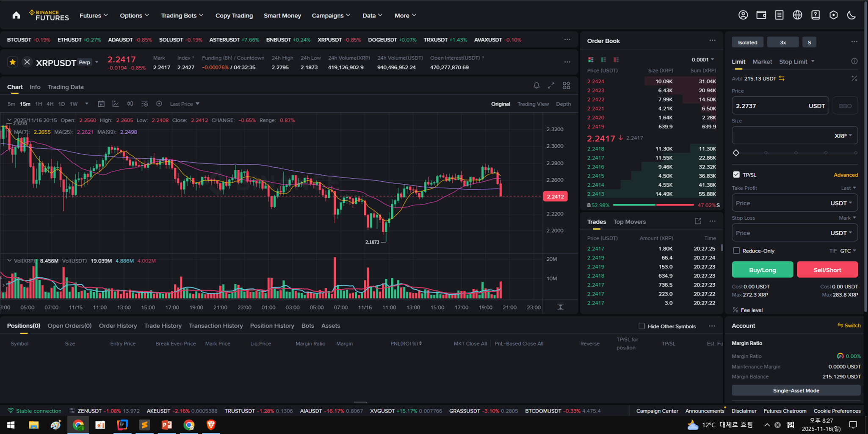868x434 pixels.
Task: Open the chart indicators icon
Action: [116, 104]
